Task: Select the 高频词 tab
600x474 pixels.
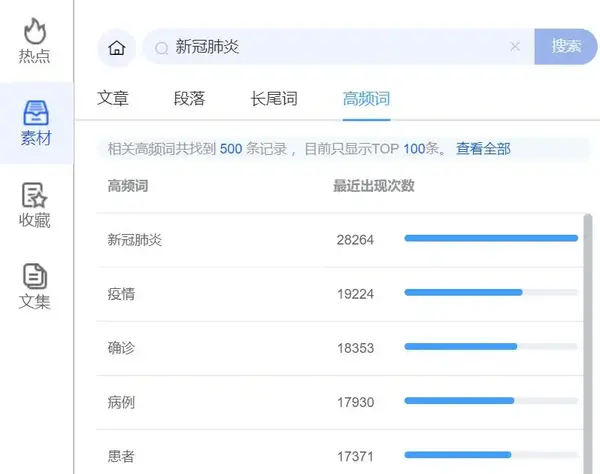Action: 366,98
